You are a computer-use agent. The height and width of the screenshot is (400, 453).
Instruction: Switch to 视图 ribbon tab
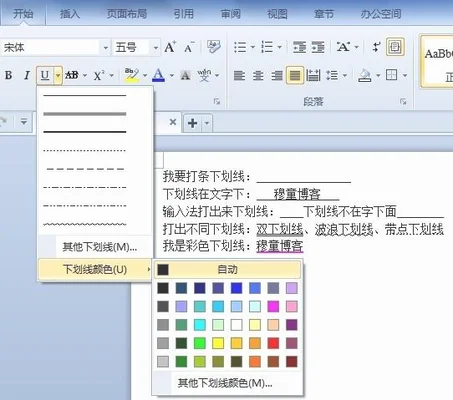(277, 14)
